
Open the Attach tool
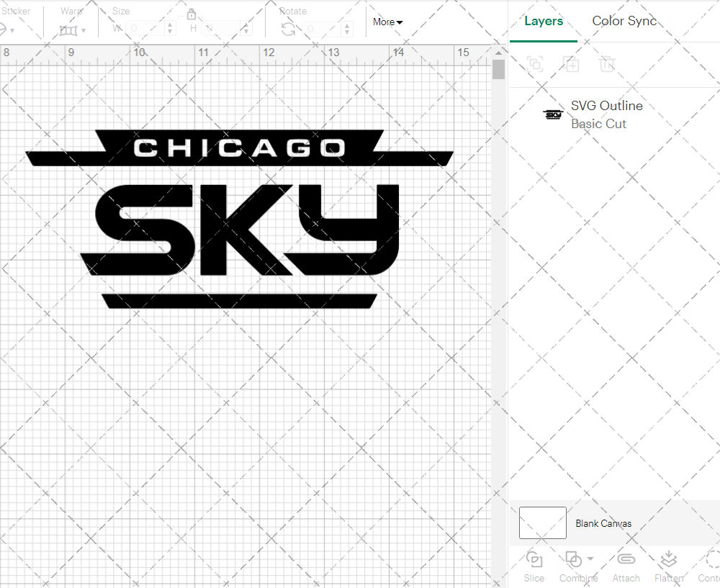pos(626,566)
